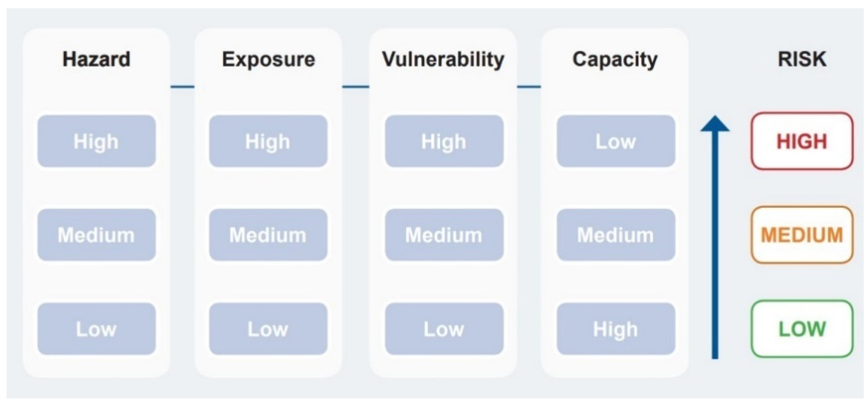Click the RISK heading label
868x403 pixels.
[x=801, y=59]
